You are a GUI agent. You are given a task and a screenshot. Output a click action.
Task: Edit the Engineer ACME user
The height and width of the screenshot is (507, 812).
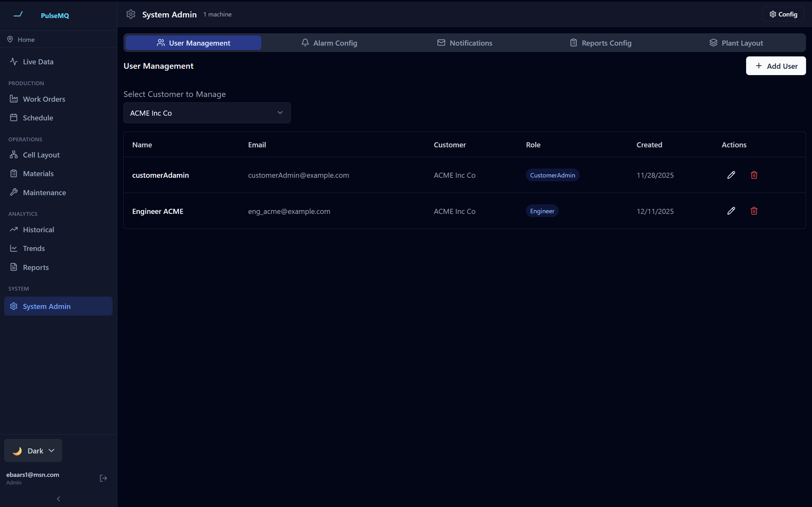coord(731,211)
